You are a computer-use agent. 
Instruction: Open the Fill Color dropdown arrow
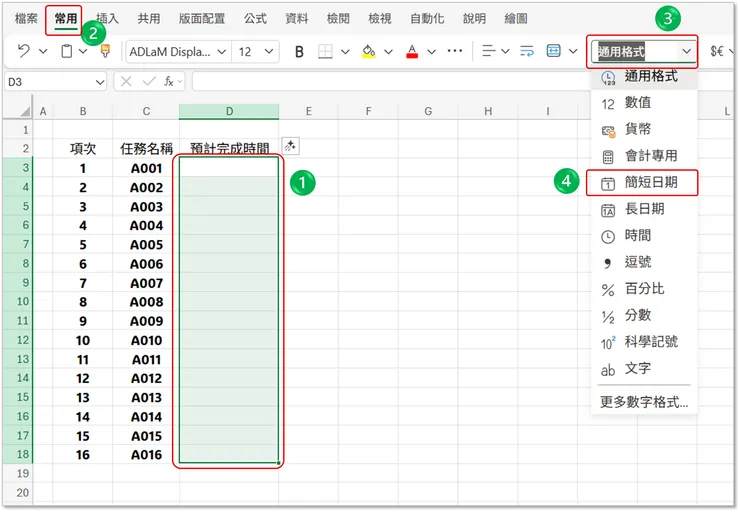[388, 51]
